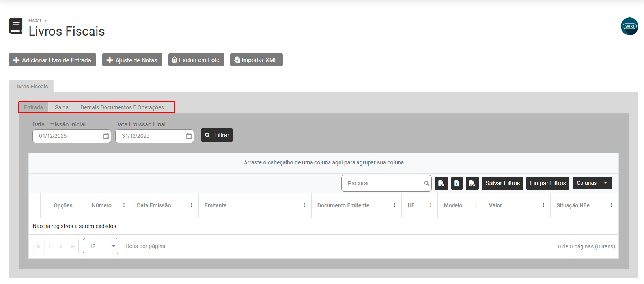
Task: Switch to Demais Documentos E Operações tab
Action: point(122,107)
